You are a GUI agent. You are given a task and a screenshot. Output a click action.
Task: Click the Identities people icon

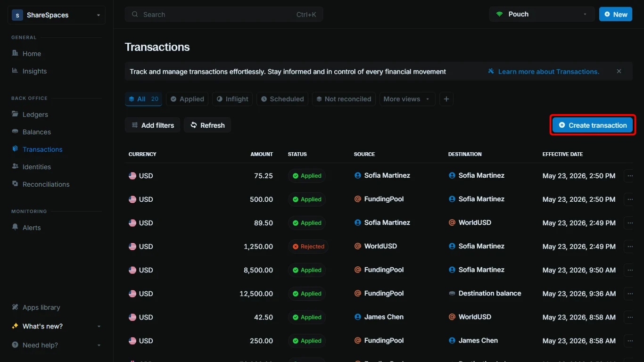(x=15, y=166)
